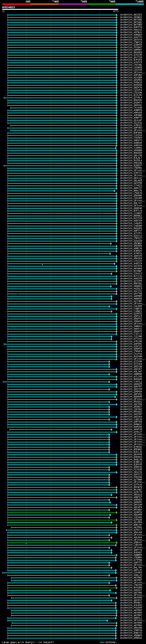Select hit UniRef100_Q7X9L9
This screenshot has width=146, height=644.
coord(131,98)
